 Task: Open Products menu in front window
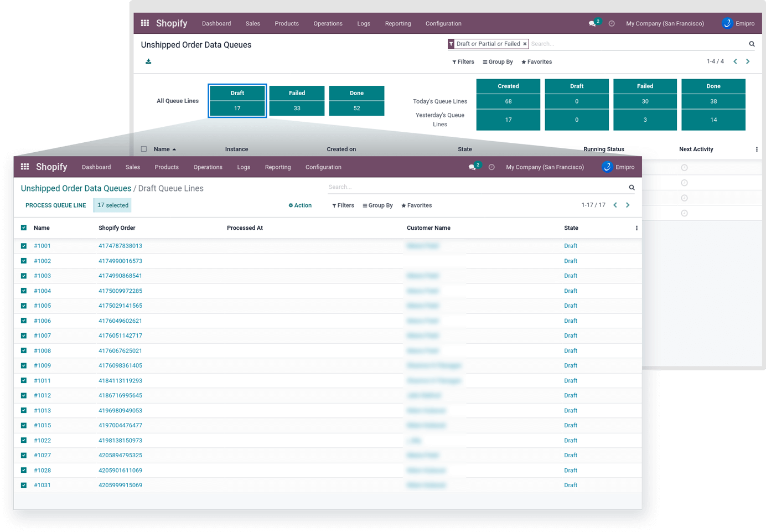(167, 167)
